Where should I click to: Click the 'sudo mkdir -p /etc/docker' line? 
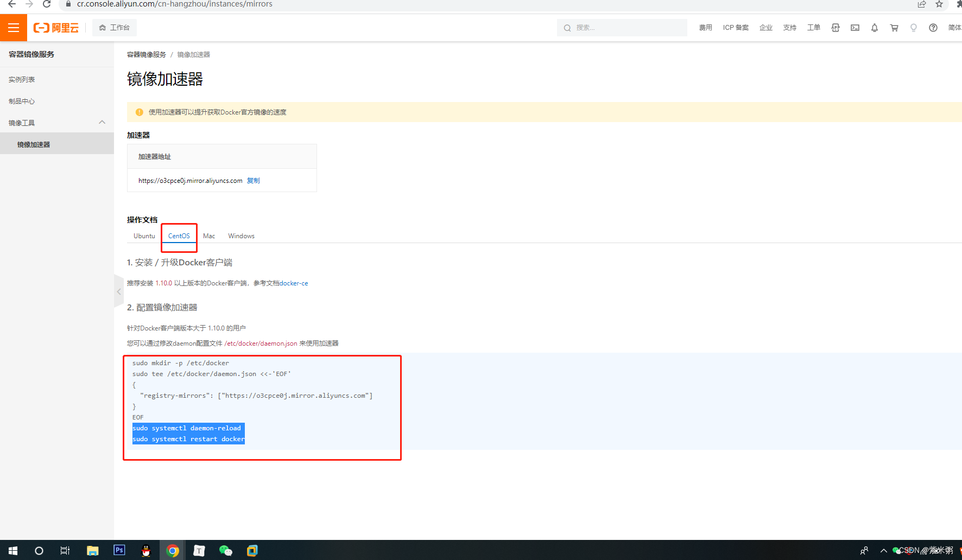point(181,363)
